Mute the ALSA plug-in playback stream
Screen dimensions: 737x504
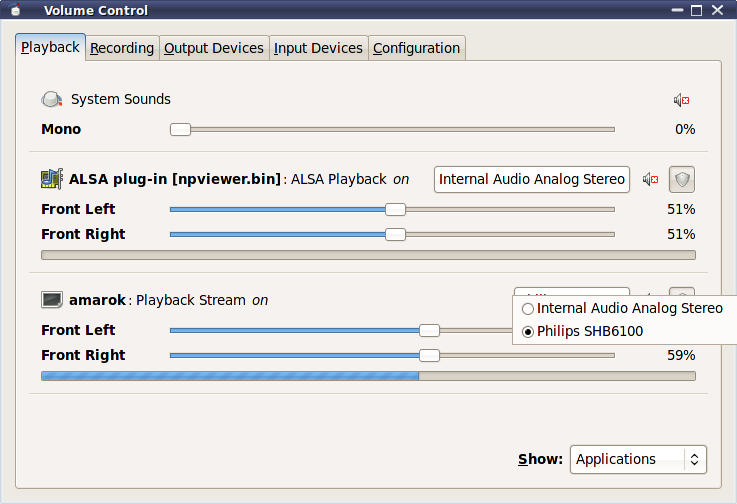click(651, 179)
